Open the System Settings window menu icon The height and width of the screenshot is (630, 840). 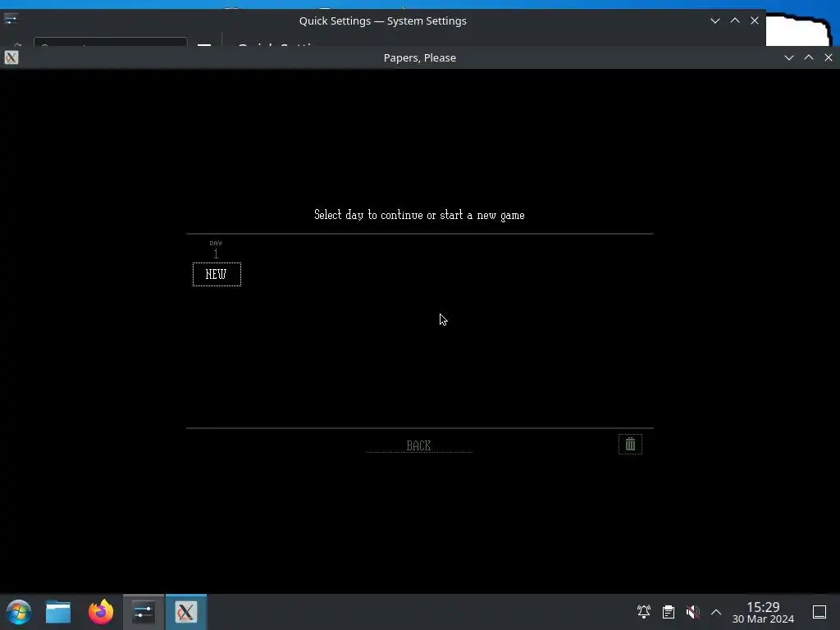[x=11, y=20]
